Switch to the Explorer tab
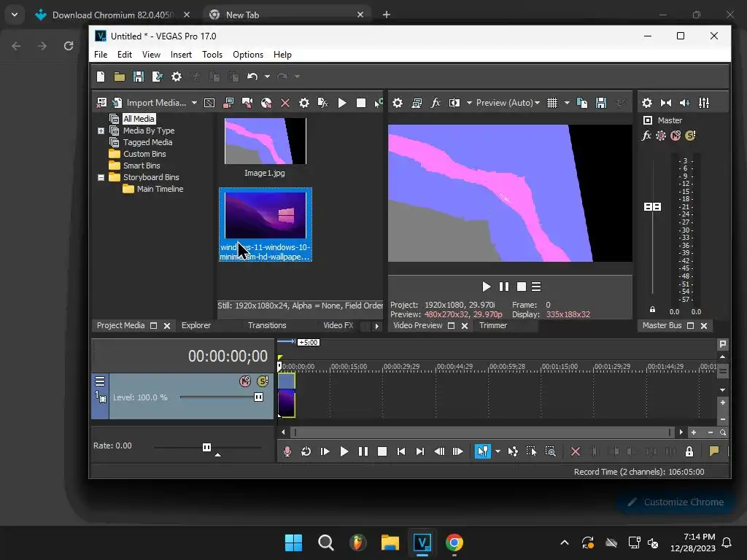 196,326
